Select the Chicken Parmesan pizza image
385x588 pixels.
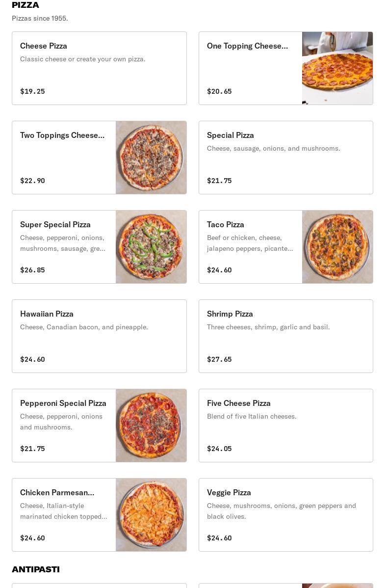tap(151, 515)
